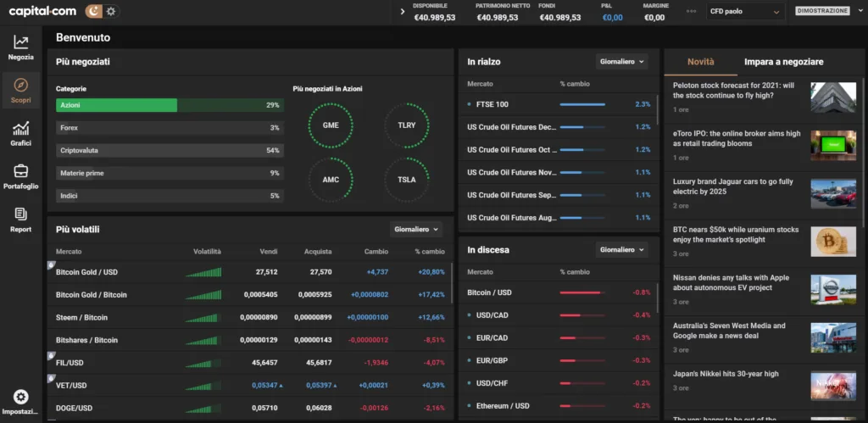Open Bitcoin Gold / Bitcoin market row
This screenshot has height=423, width=868.
click(249, 294)
